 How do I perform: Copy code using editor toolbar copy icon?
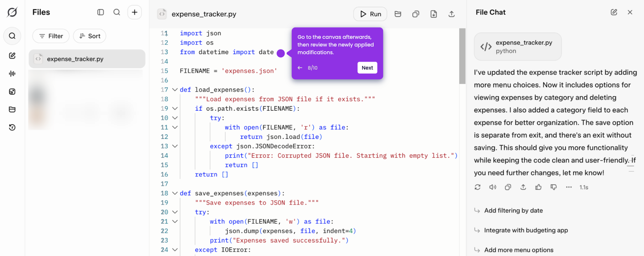coord(416,14)
